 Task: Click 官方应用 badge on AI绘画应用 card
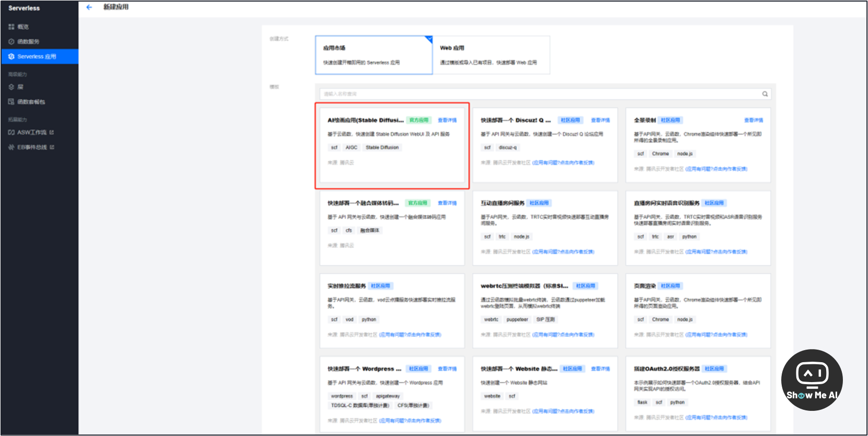419,120
